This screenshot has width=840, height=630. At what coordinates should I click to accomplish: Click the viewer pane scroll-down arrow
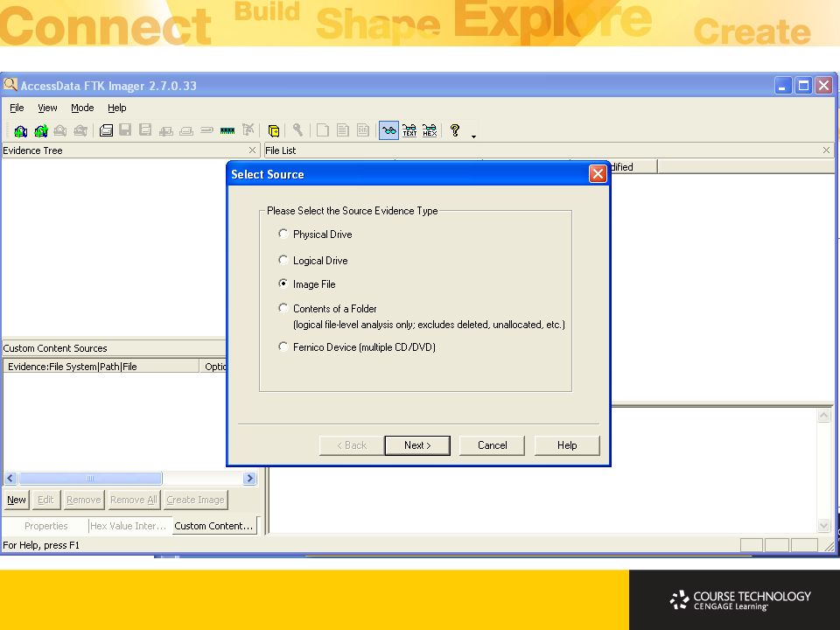click(x=824, y=526)
